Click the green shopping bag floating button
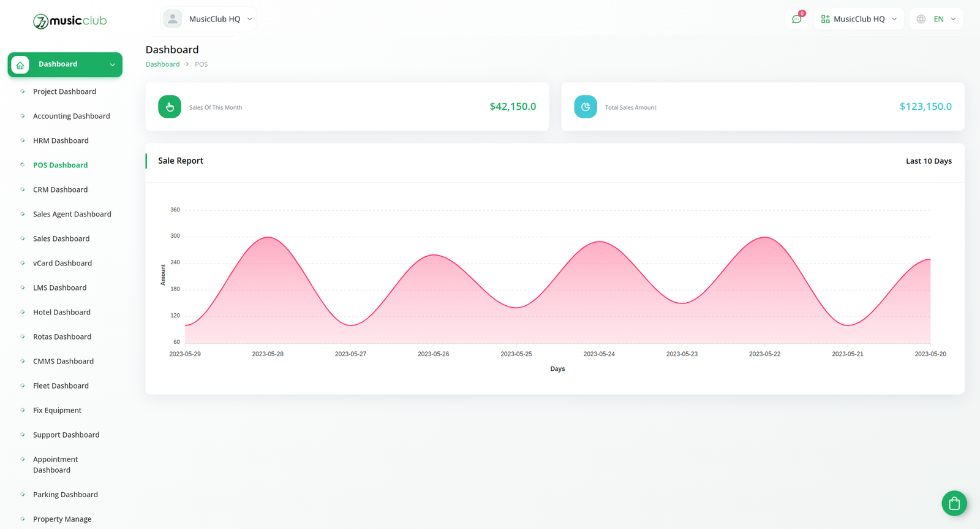This screenshot has width=980, height=529. [954, 503]
